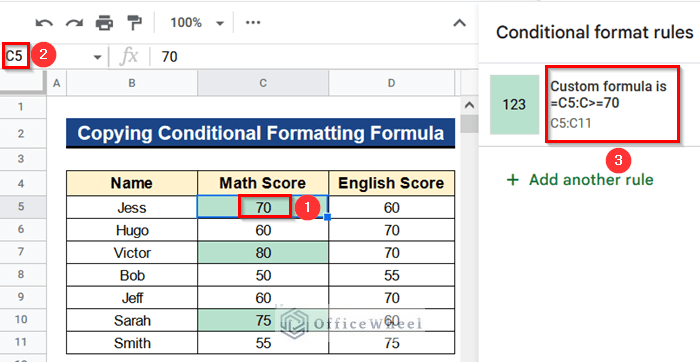Select Jess's English Score cell 60
This screenshot has height=362, width=700.
(392, 207)
